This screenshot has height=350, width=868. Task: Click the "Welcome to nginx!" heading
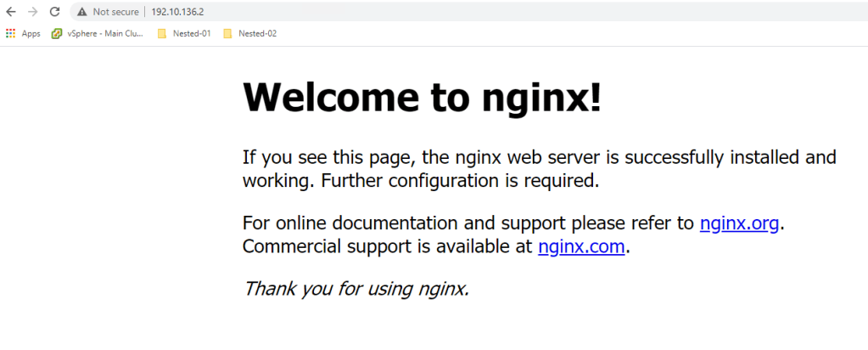click(422, 98)
